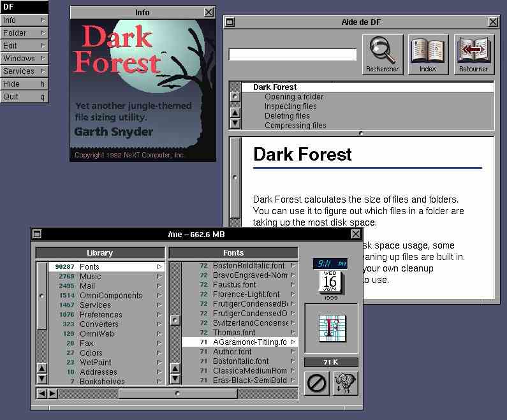Viewport: 507px width, 420px height.
Task: Click the Retourner back-arrow book icon
Action: 474,55
